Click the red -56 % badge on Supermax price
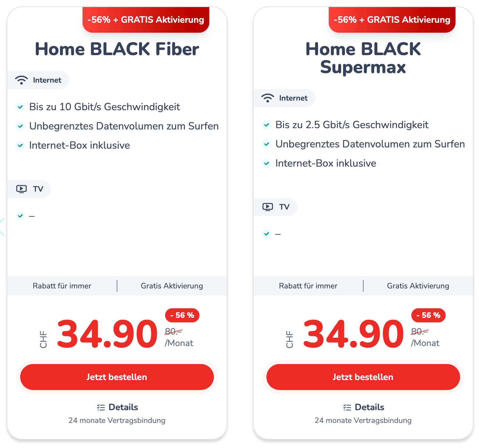The width and height of the screenshot is (479, 448). pyautogui.click(x=428, y=315)
